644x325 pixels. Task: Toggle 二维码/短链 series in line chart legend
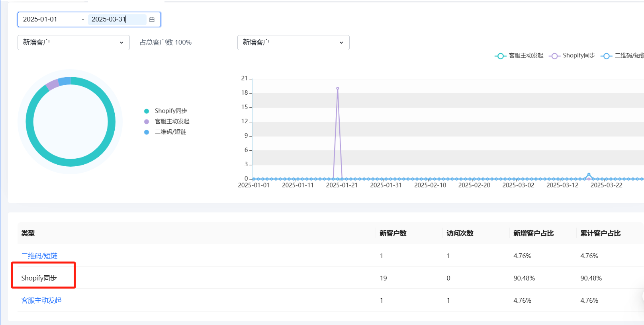click(x=622, y=56)
